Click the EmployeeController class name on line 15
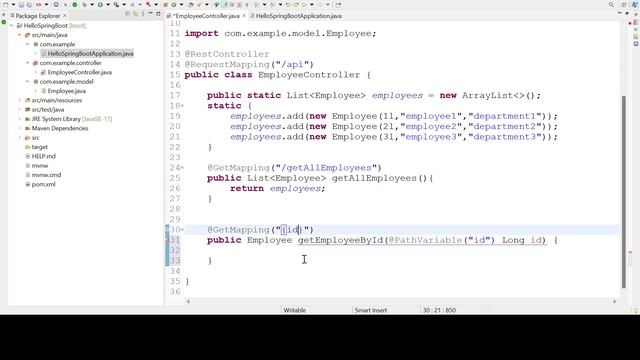This screenshot has width=640, height=360. [x=309, y=75]
